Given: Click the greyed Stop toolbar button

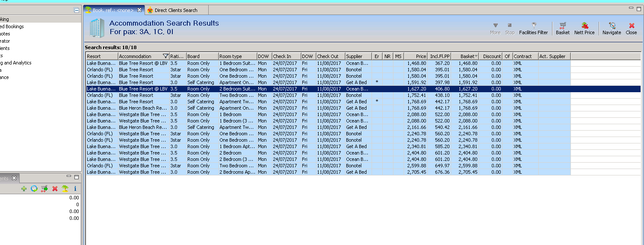Looking at the screenshot, I should [x=510, y=29].
